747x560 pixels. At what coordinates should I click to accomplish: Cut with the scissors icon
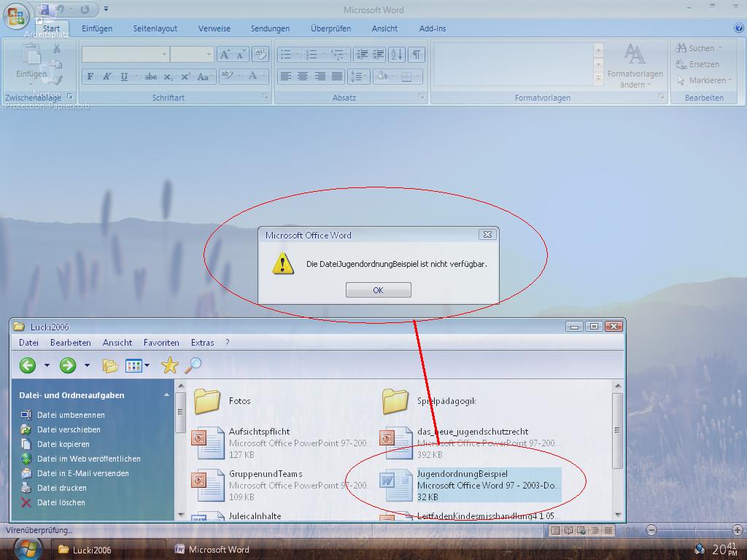(57, 49)
